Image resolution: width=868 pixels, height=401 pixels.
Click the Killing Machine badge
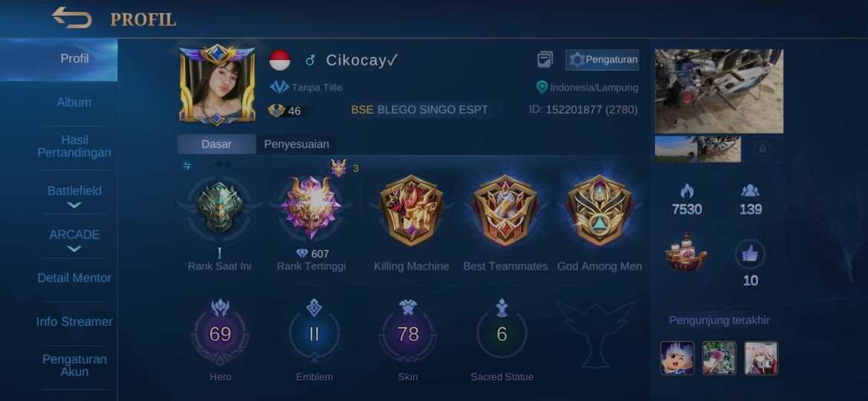coord(411,210)
